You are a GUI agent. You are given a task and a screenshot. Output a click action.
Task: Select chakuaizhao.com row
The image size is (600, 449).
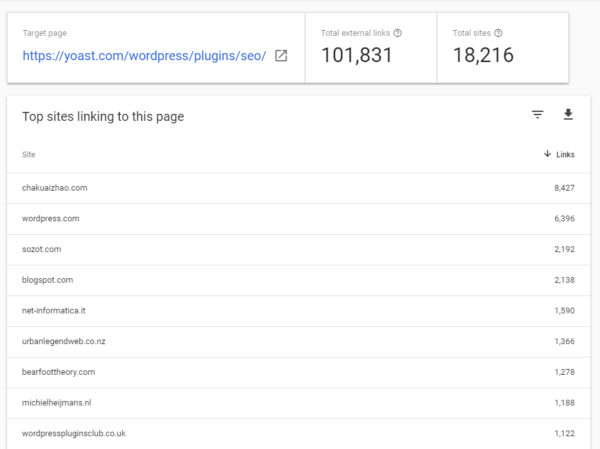click(x=298, y=188)
